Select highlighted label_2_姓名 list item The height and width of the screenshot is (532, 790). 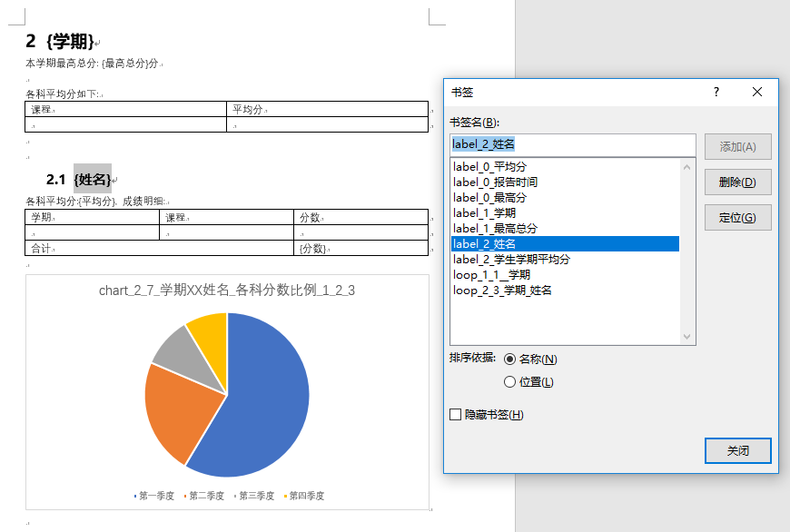(x=565, y=244)
